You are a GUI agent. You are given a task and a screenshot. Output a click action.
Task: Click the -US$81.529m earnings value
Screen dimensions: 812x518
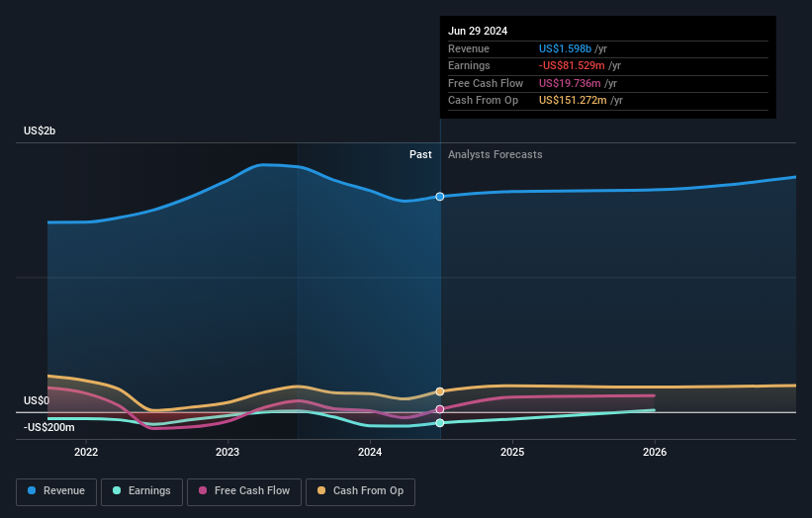click(x=572, y=65)
